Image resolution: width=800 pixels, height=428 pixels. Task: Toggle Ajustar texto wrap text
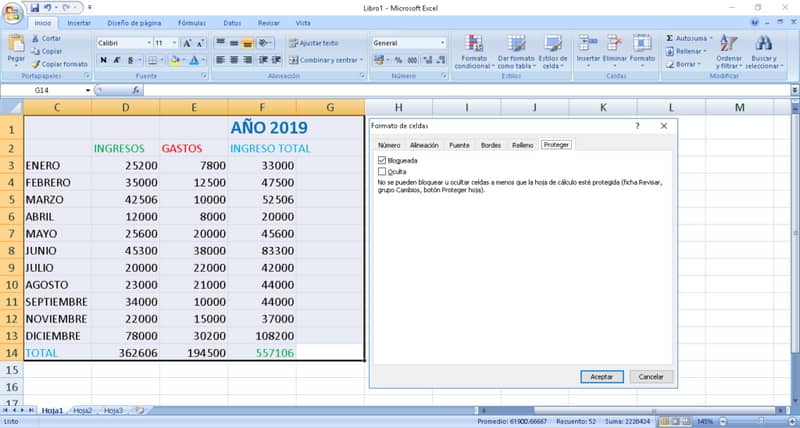(x=314, y=43)
